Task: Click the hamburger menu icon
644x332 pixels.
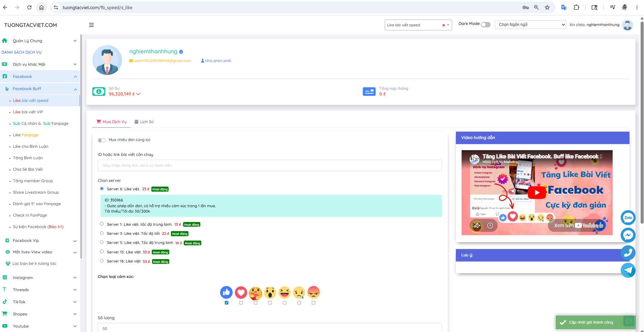Action: pyautogui.click(x=91, y=25)
